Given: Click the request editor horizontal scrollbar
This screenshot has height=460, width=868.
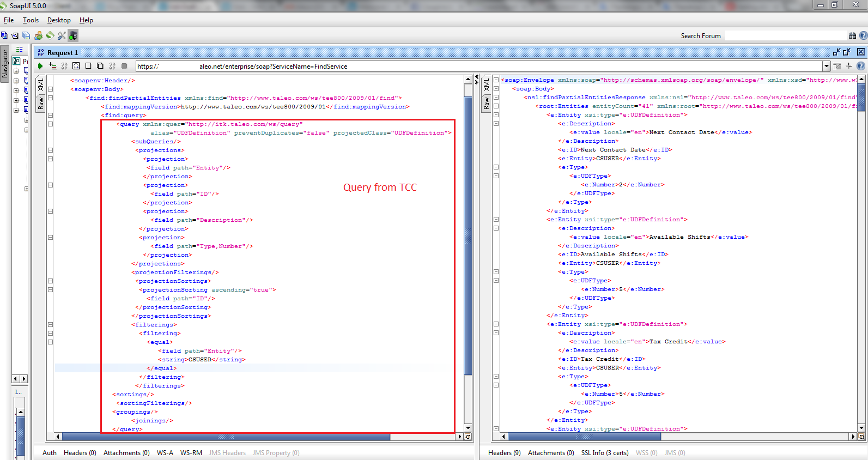Looking at the screenshot, I should [226, 437].
